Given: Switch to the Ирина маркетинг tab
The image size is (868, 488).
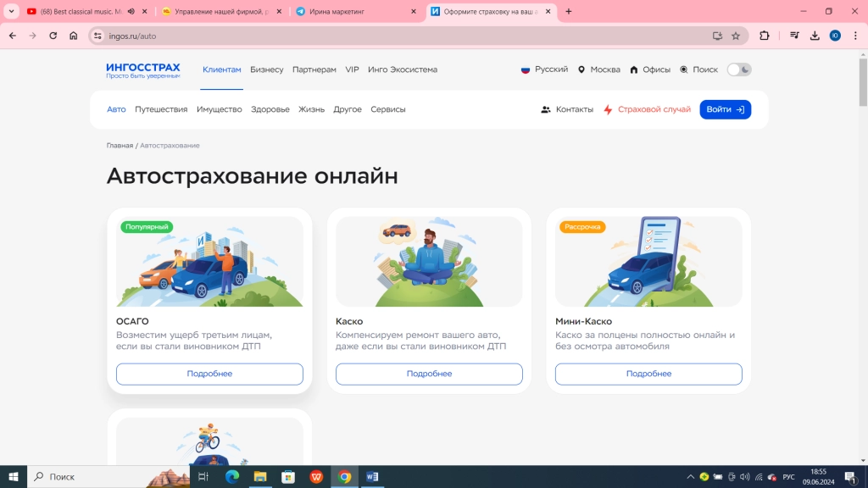Looking at the screenshot, I should [x=354, y=11].
